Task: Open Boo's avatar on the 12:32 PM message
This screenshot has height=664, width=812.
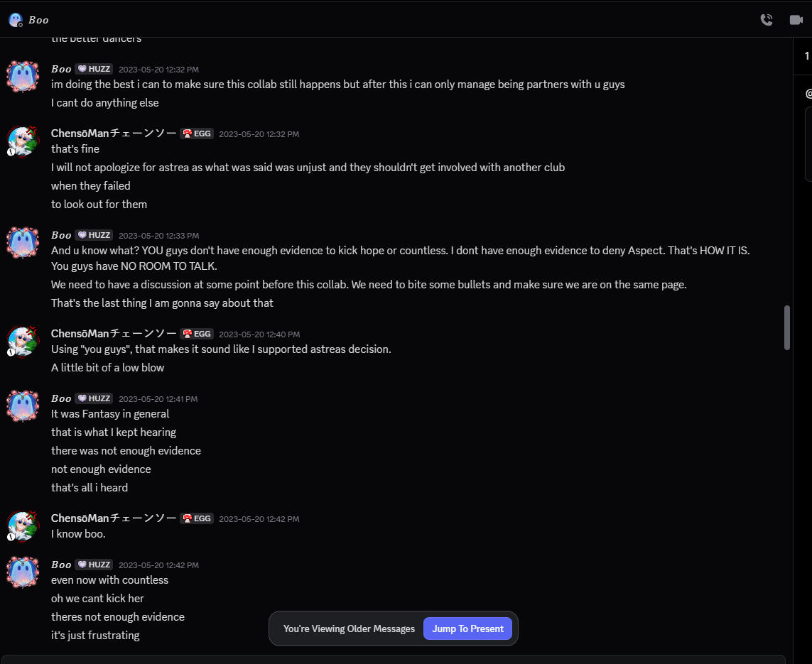Action: point(23,76)
